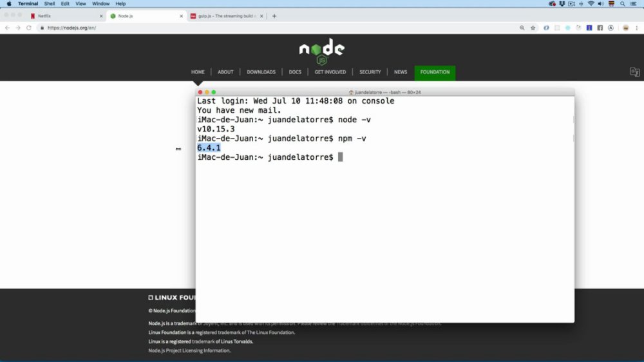This screenshot has height=362, width=644.
Task: Open a new browser tab
Action: point(274,16)
